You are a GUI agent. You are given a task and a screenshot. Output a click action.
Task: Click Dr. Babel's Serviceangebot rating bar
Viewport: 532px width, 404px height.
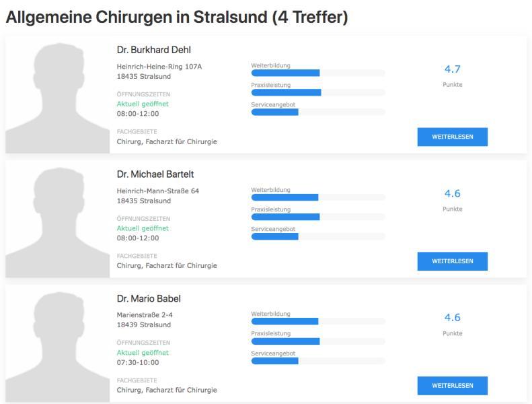318,361
